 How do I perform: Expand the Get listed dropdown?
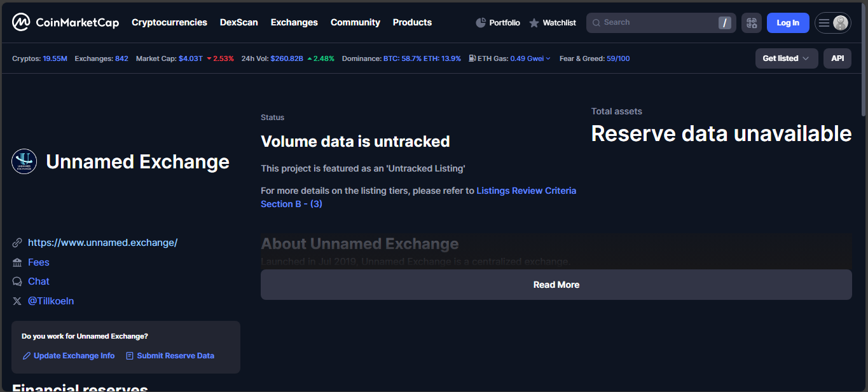786,58
